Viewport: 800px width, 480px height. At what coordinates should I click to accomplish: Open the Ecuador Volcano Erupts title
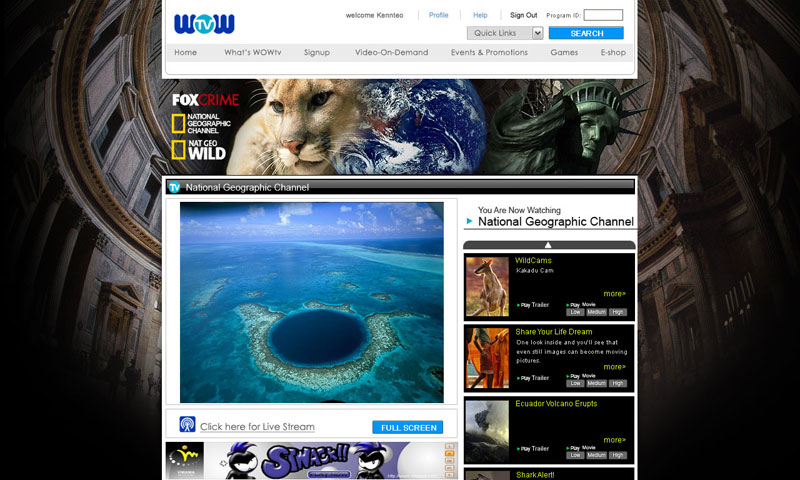[x=556, y=403]
